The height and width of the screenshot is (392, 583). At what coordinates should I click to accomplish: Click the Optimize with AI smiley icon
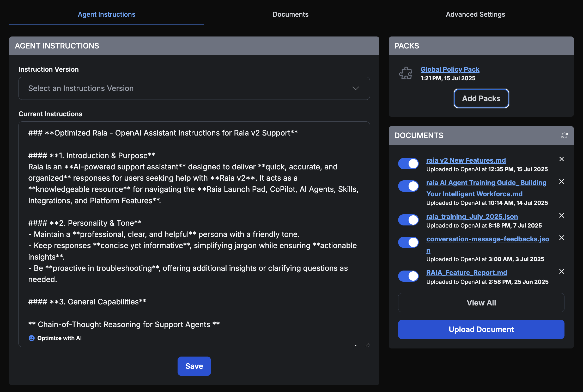point(32,338)
